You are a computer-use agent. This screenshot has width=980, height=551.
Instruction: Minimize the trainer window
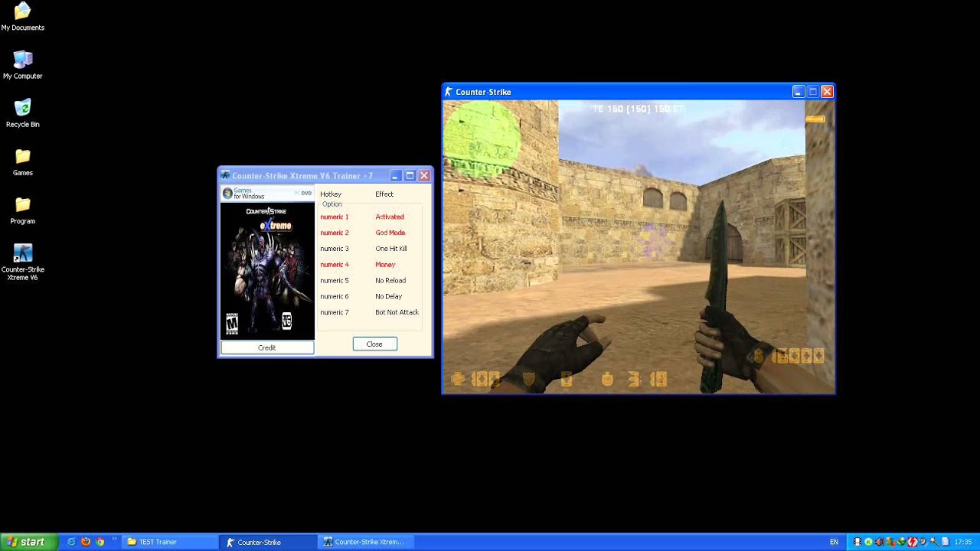[x=395, y=176]
